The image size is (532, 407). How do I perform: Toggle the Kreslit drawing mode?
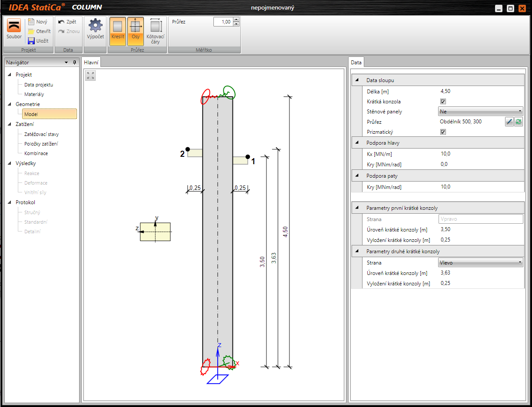(x=118, y=31)
